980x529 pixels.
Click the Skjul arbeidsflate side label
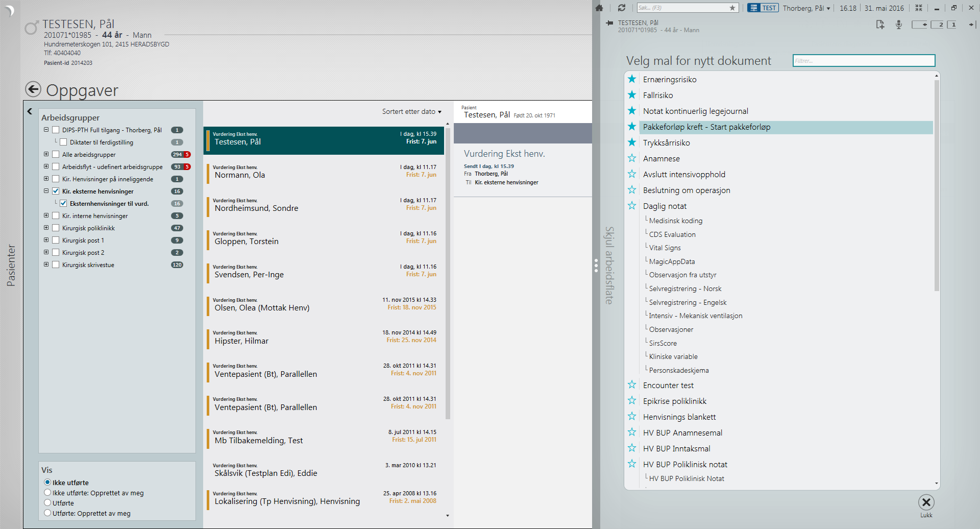[609, 266]
